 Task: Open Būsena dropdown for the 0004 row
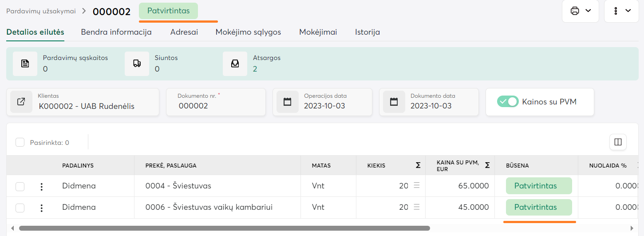tap(539, 186)
